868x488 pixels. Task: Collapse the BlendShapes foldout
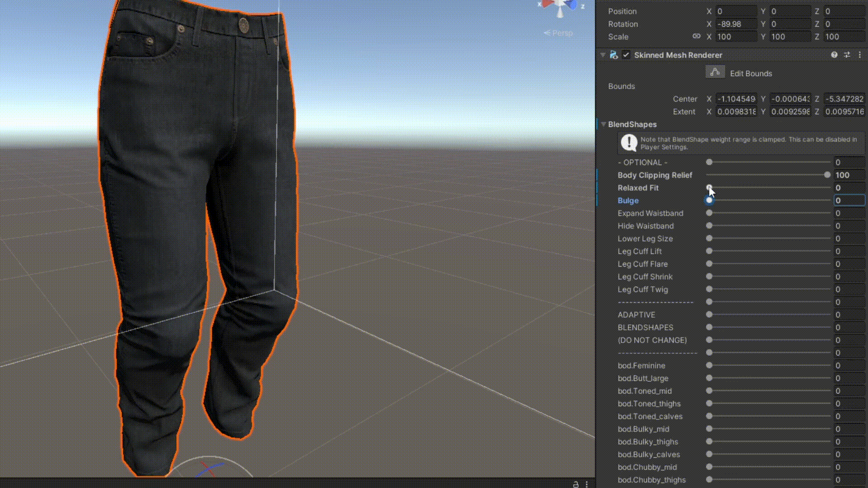coord(603,124)
